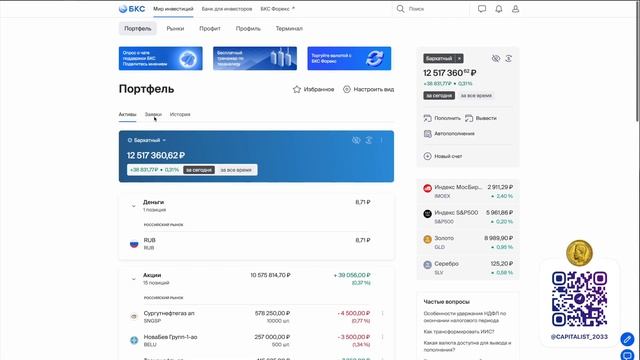Open the chat messages icon in header
Screen dimensions: 640x360
(482, 9)
